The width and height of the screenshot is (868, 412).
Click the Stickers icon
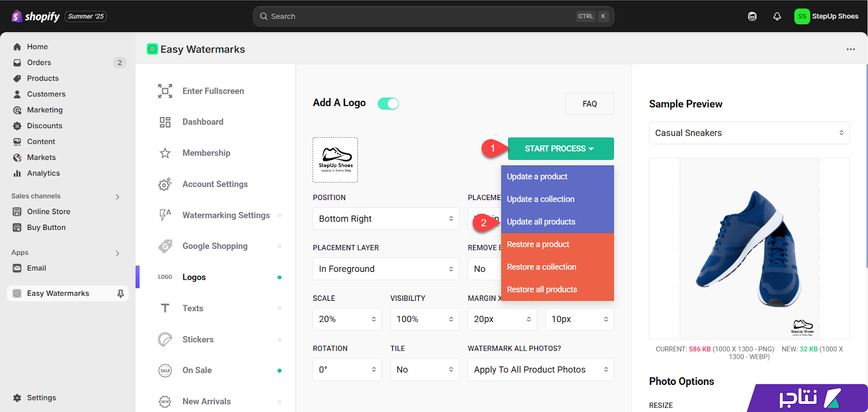click(165, 339)
